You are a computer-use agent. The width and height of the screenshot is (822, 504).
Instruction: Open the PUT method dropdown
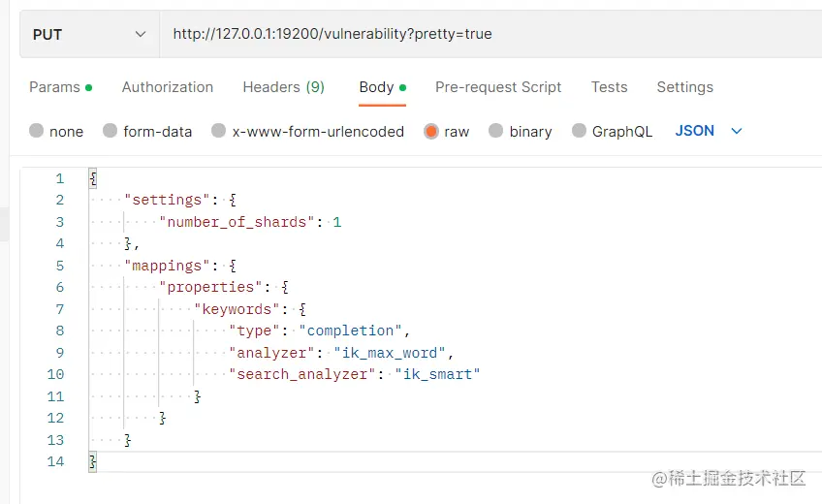pyautogui.click(x=89, y=35)
